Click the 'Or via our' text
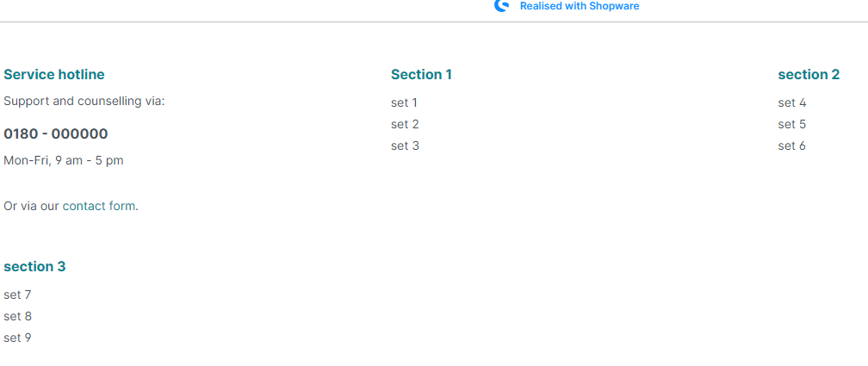868x366 pixels. pyautogui.click(x=31, y=206)
